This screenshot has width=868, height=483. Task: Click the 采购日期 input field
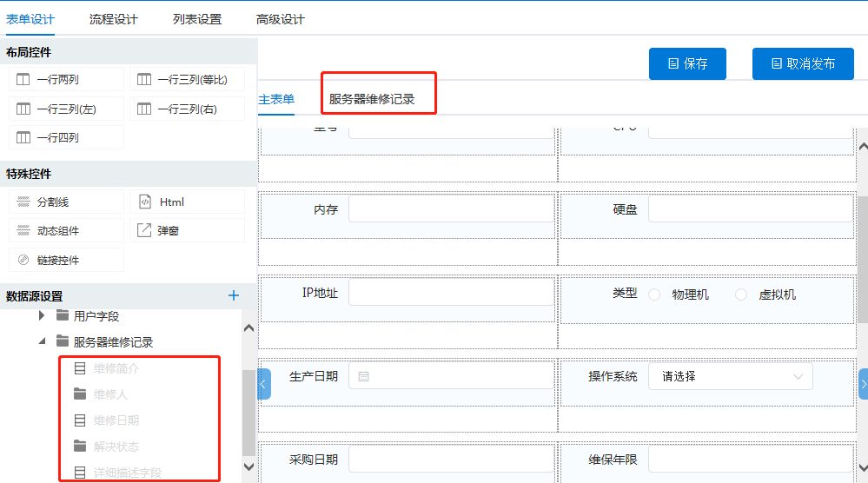[x=451, y=460]
